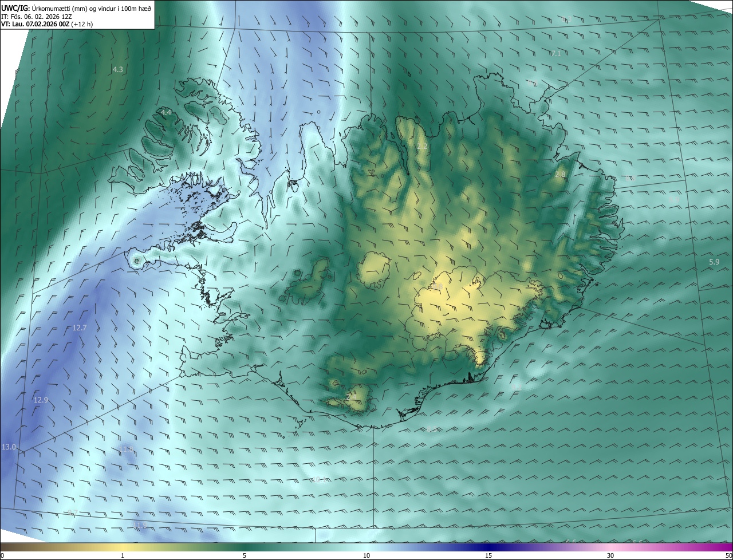
Task: Click the map value label '12.7'
Action: (80, 328)
